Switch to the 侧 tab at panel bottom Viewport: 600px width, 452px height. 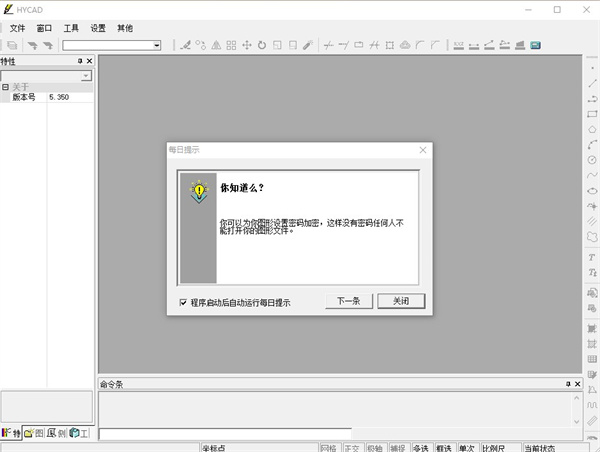coord(57,433)
